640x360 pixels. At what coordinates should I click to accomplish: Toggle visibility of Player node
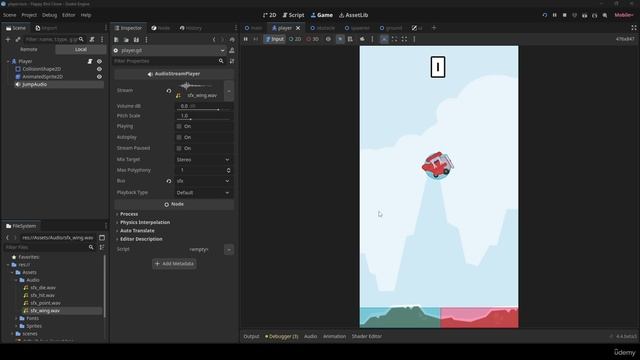99,61
